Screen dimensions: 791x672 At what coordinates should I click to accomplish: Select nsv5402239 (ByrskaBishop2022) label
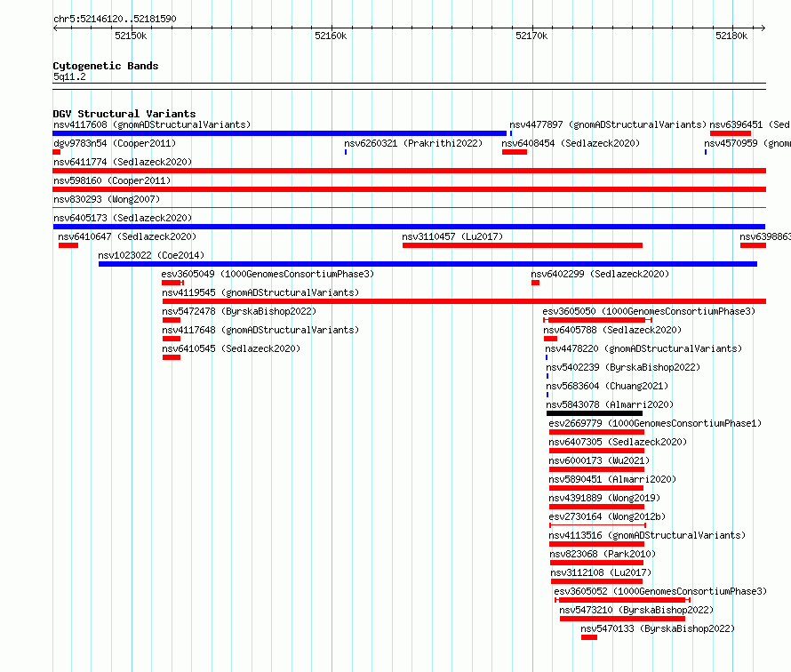[x=623, y=367]
